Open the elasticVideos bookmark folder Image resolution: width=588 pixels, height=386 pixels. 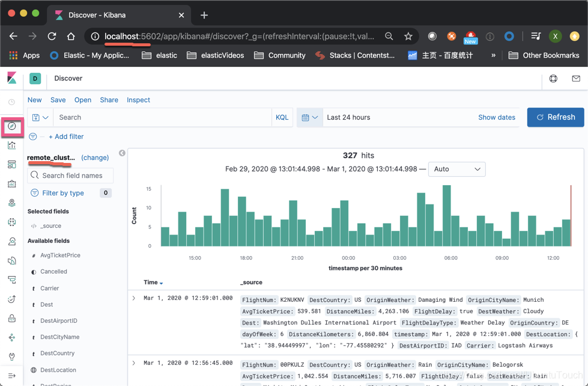click(x=216, y=55)
